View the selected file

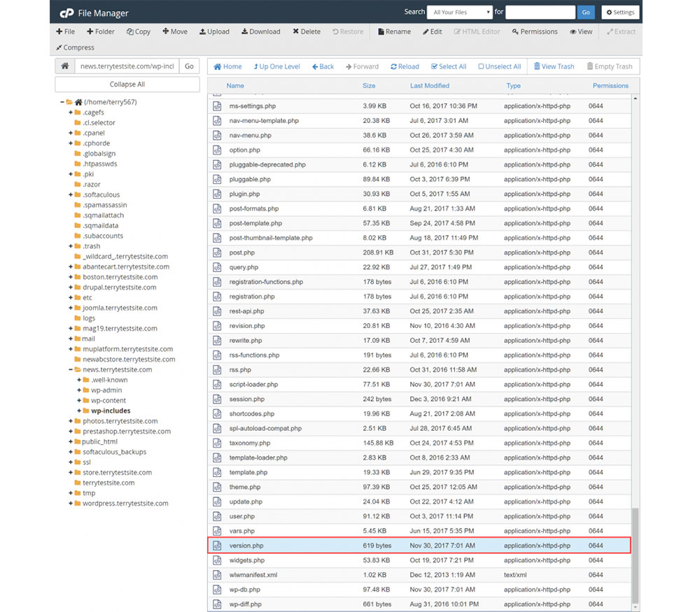[x=581, y=31]
